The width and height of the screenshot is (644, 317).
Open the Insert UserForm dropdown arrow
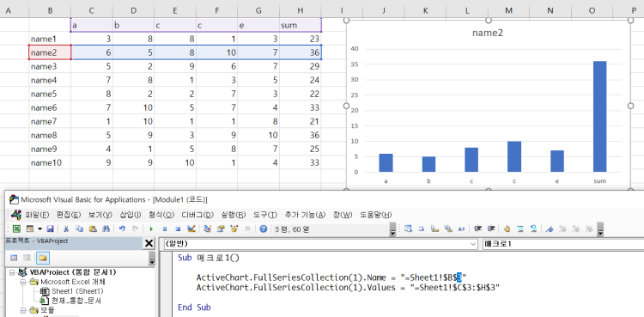click(x=39, y=229)
